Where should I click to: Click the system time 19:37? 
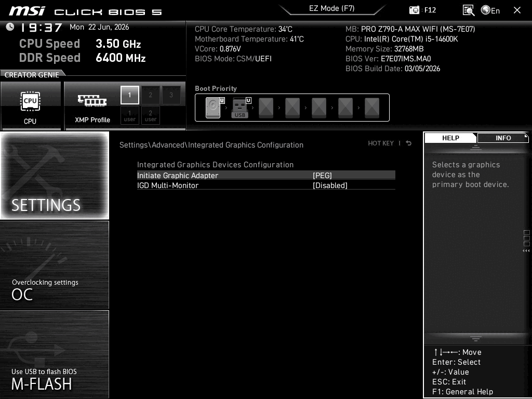pyautogui.click(x=42, y=28)
